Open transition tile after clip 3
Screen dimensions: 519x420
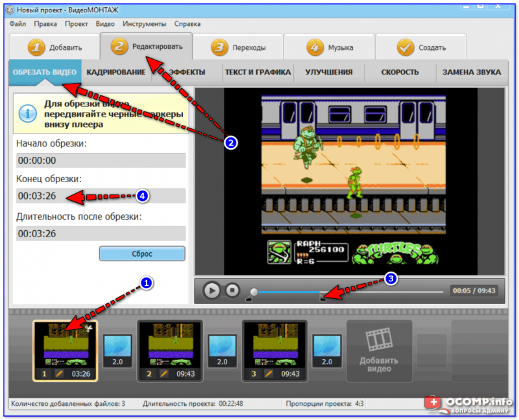click(x=327, y=351)
